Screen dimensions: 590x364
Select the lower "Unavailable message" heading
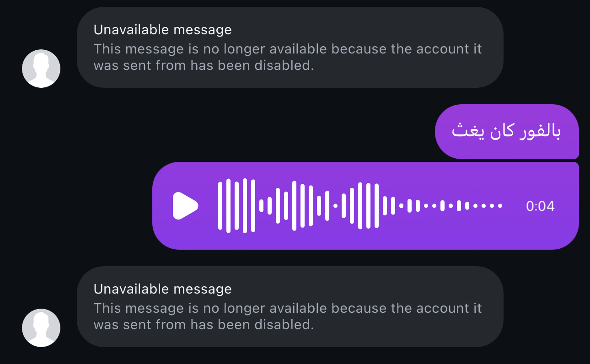coord(163,289)
